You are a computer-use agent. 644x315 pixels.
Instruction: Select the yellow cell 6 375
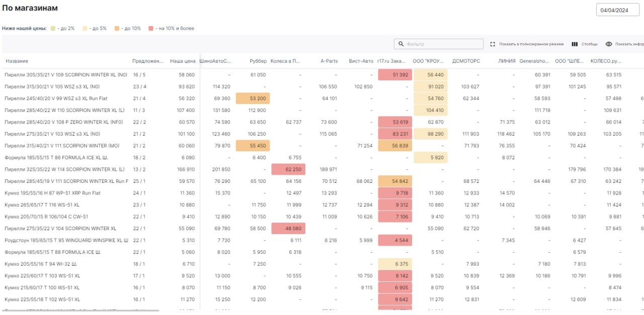point(395,264)
